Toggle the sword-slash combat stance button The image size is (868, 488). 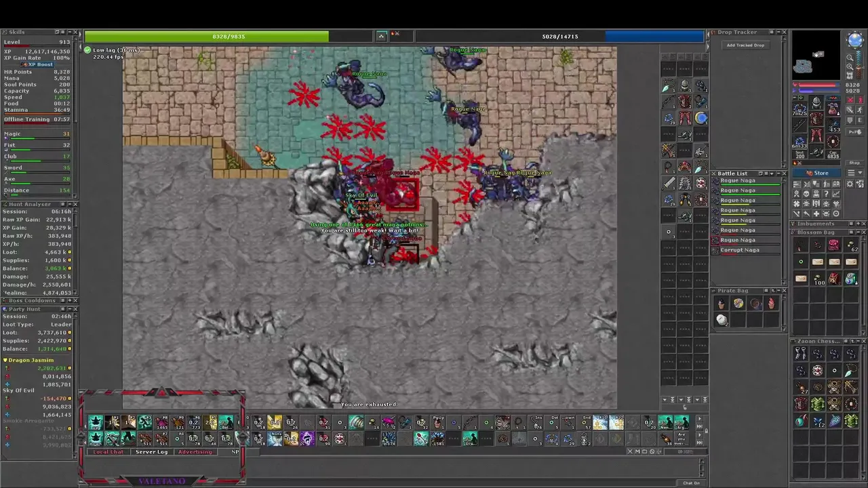850,110
